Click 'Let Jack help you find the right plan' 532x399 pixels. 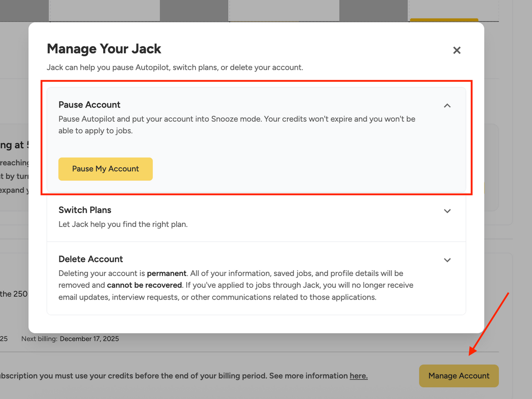pyautogui.click(x=123, y=224)
